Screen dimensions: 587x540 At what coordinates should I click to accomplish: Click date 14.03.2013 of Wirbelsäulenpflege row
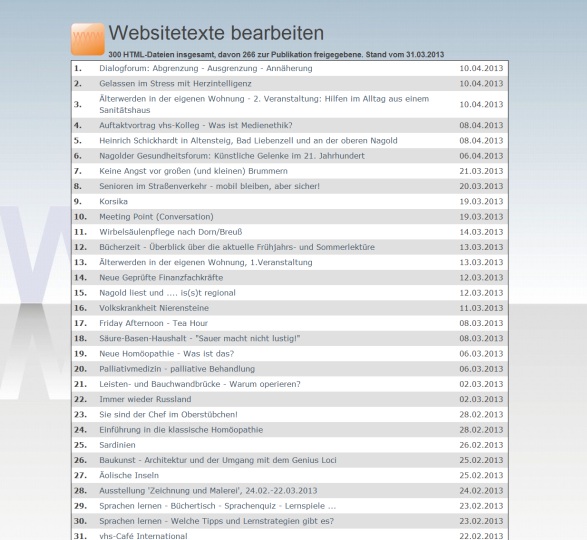click(481, 232)
